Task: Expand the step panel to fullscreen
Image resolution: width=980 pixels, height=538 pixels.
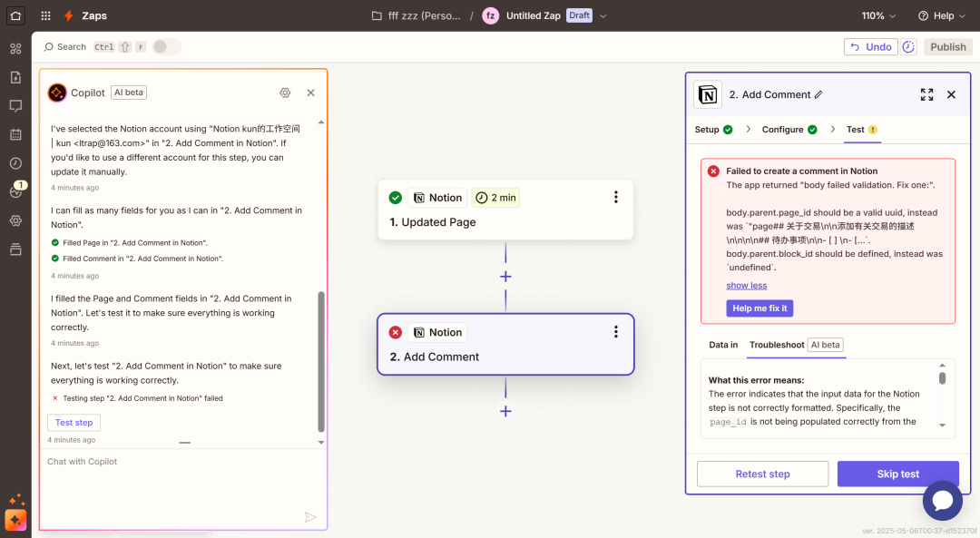Action: point(926,94)
